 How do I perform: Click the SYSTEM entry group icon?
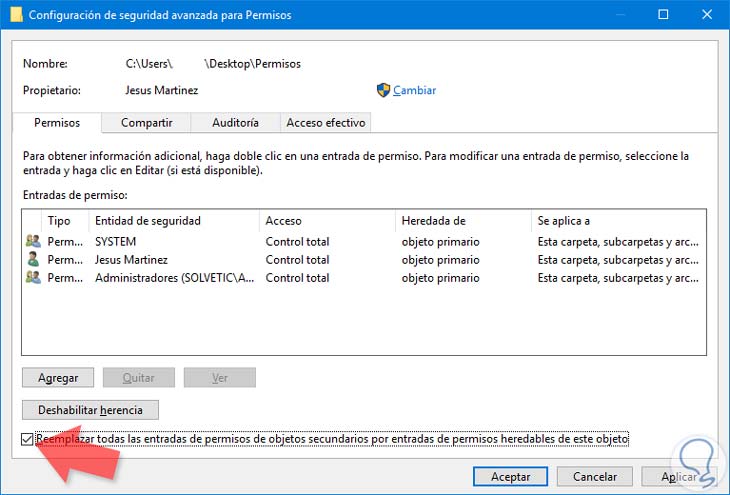[33, 241]
